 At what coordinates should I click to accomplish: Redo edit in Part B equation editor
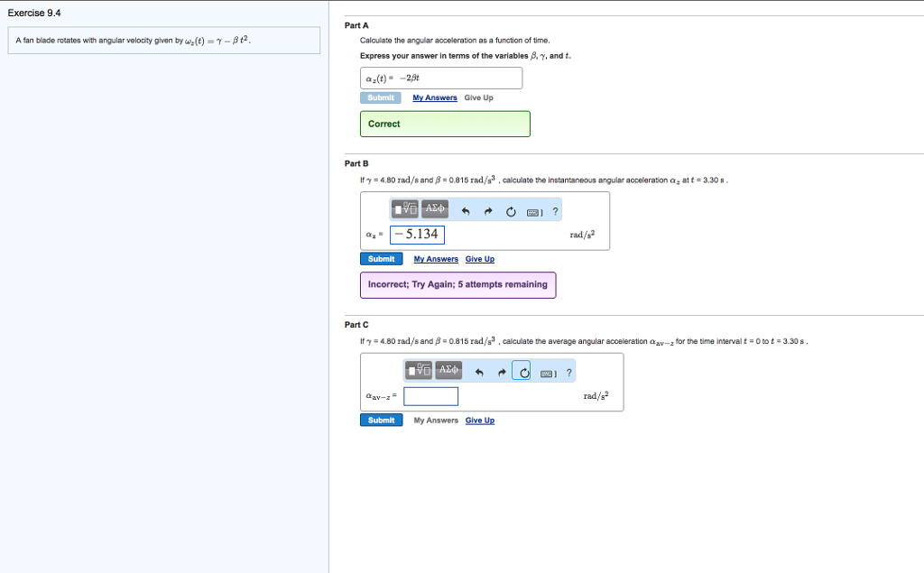pos(487,210)
